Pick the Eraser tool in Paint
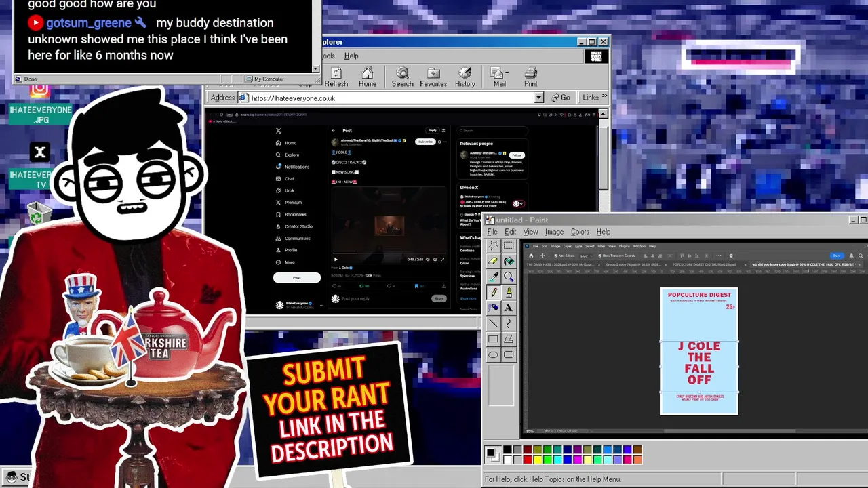Screen dimensions: 868x488 (x=494, y=261)
